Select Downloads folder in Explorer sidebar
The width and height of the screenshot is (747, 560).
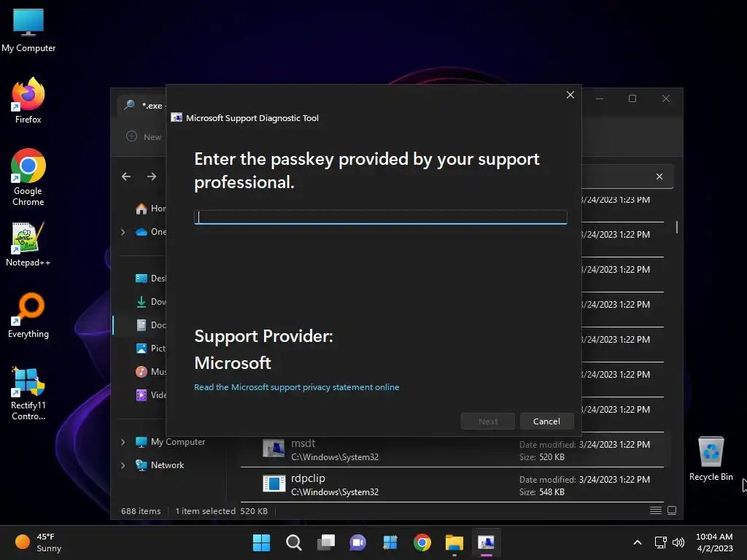click(x=150, y=302)
